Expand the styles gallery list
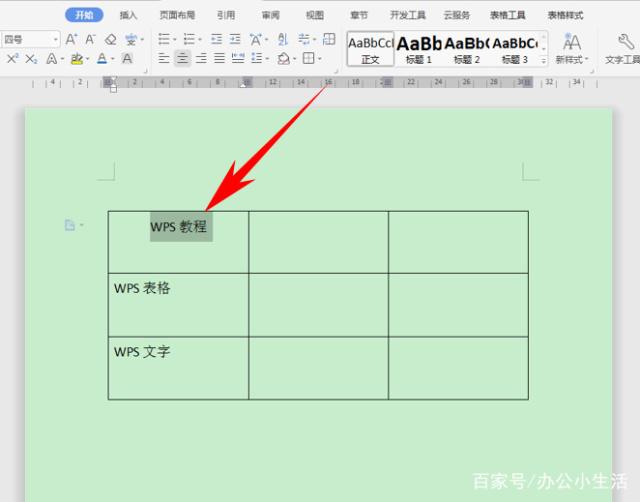 click(x=543, y=61)
